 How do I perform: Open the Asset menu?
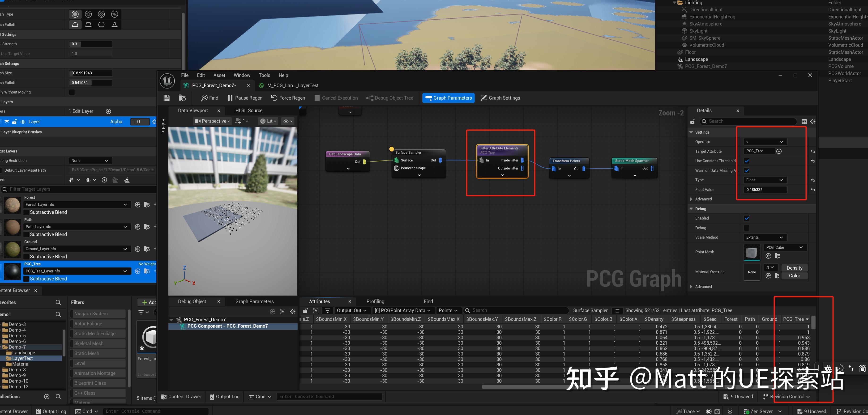click(x=219, y=76)
